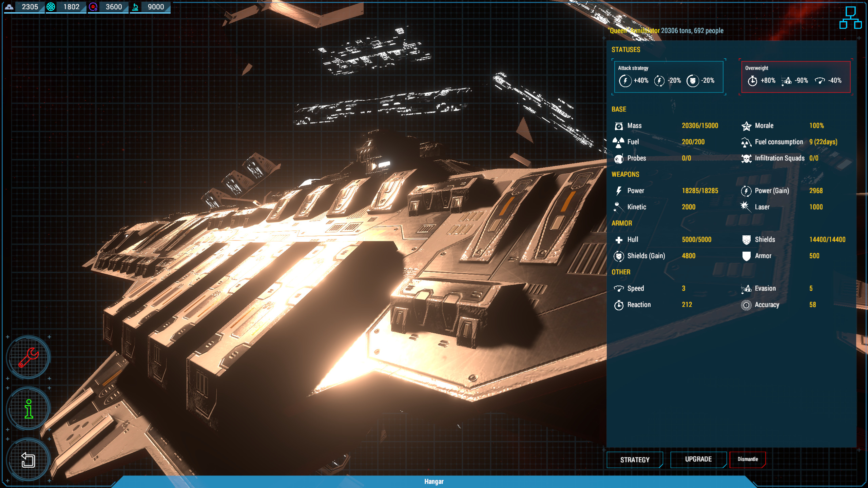Screen dimensions: 868x488
Task: Switch to the Hangar tab
Action: pyautogui.click(x=434, y=481)
